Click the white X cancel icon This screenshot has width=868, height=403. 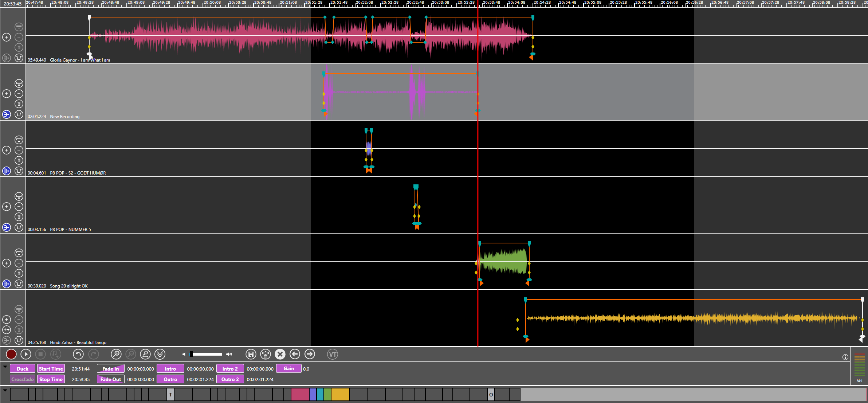tap(280, 354)
